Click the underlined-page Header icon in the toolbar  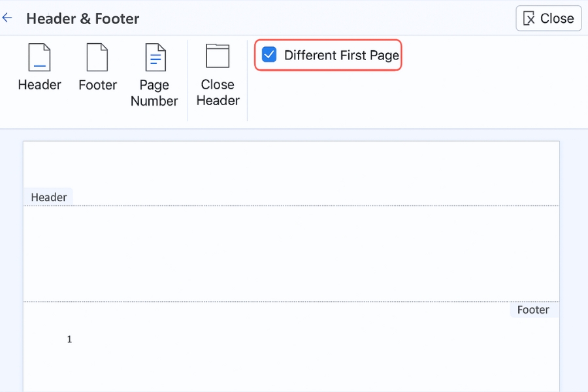click(x=39, y=57)
